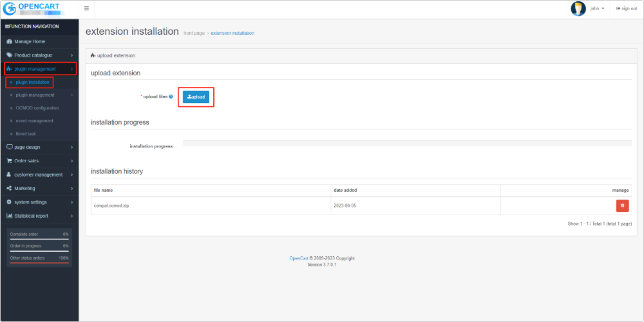Click the Statistical report chart icon
Screen dimensions: 644x322
[9, 216]
